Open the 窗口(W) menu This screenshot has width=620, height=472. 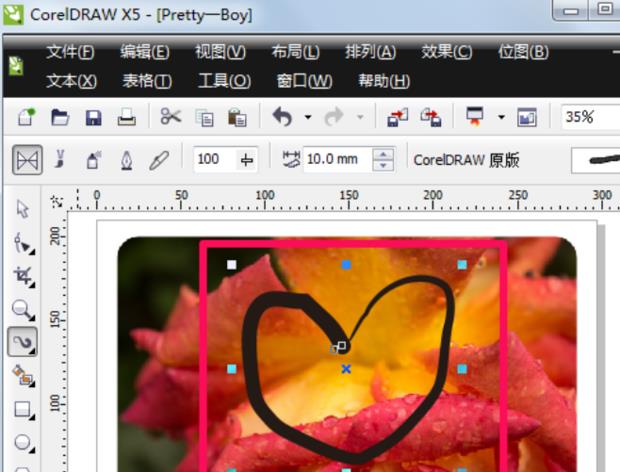point(304,81)
